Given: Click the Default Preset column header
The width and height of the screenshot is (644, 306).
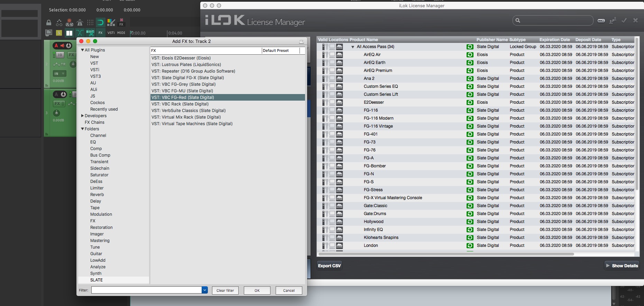Looking at the screenshot, I should point(281,50).
